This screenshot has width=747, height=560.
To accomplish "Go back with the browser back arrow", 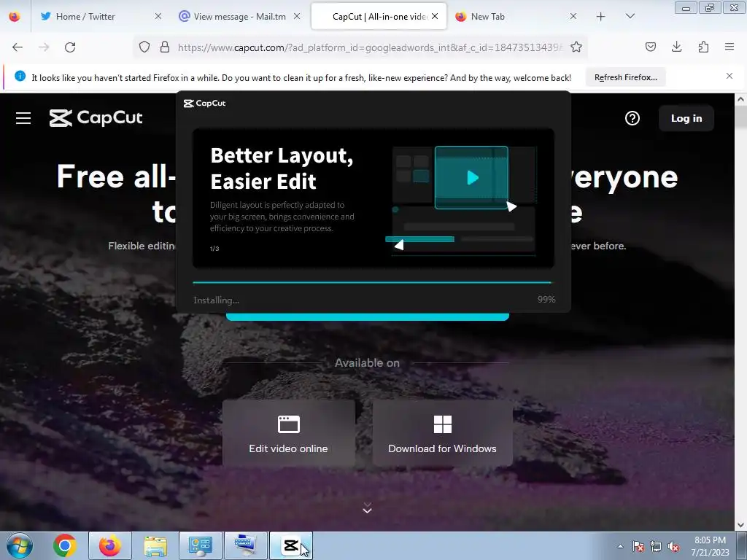I will pos(18,47).
